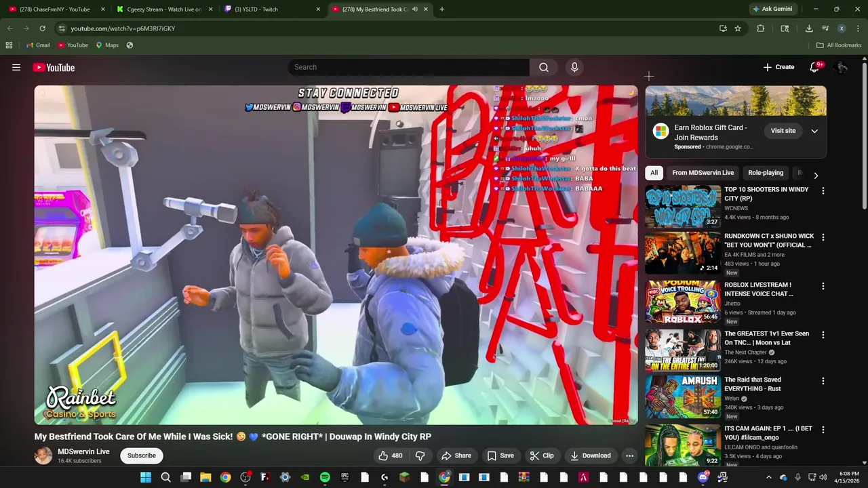Screen dimensions: 868x488
Task: Click Create button
Action: (x=778, y=67)
